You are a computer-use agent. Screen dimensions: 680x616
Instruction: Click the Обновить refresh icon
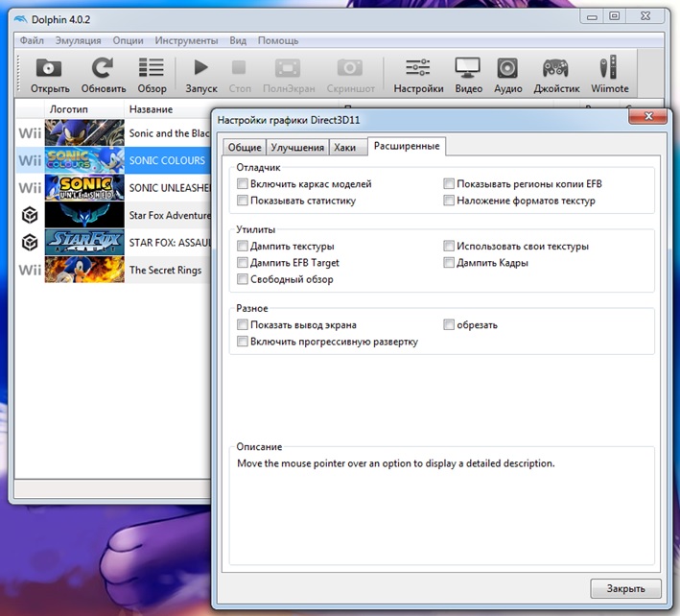[103, 68]
